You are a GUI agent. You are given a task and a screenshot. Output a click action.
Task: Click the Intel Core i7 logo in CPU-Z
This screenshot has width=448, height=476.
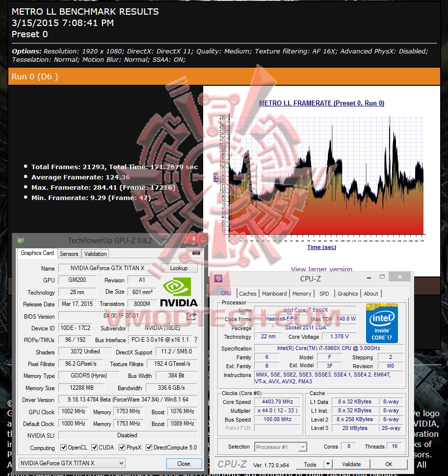click(382, 323)
